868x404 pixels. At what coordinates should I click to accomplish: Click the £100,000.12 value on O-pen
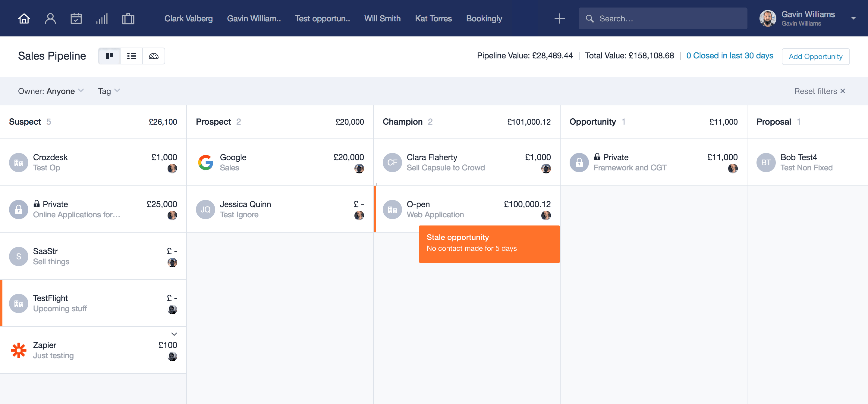click(527, 204)
